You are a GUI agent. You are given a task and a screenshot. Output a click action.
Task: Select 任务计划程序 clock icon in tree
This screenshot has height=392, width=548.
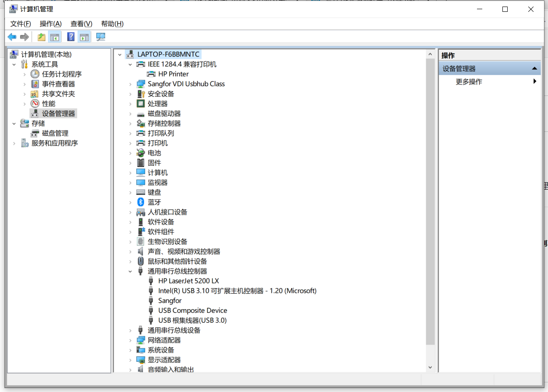pos(35,74)
